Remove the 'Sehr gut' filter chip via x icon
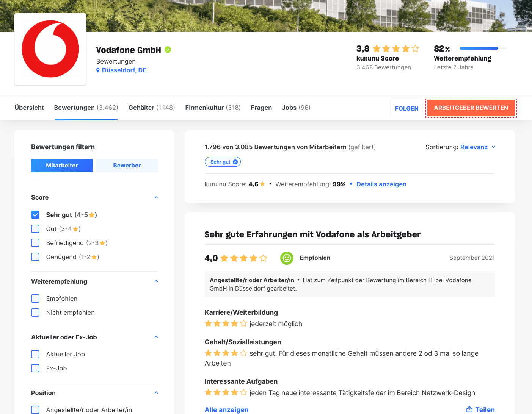Screen dimensions: 532x414 tap(235, 162)
